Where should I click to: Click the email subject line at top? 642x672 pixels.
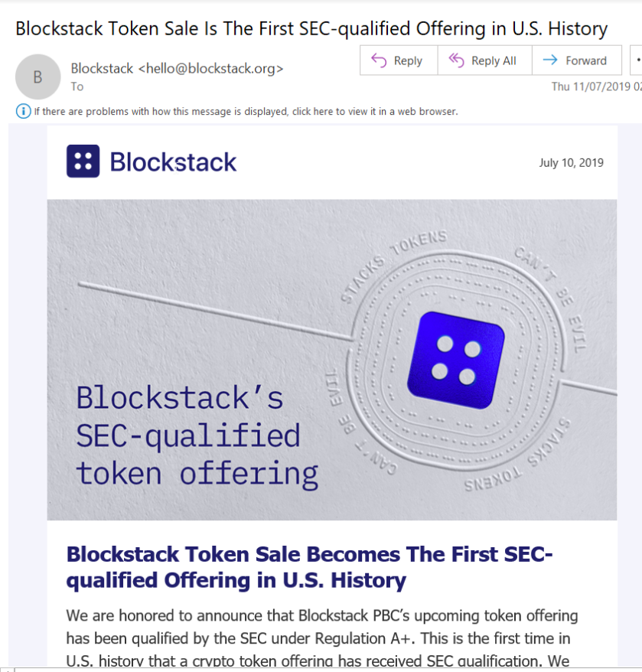(311, 29)
